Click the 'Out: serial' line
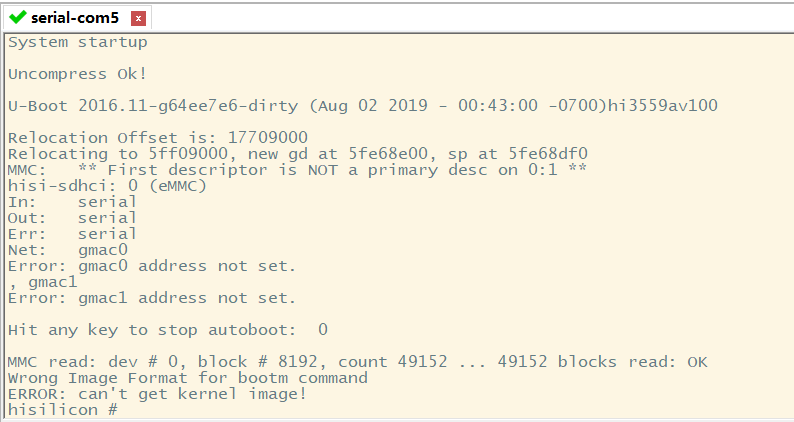The image size is (794, 422). click(72, 218)
